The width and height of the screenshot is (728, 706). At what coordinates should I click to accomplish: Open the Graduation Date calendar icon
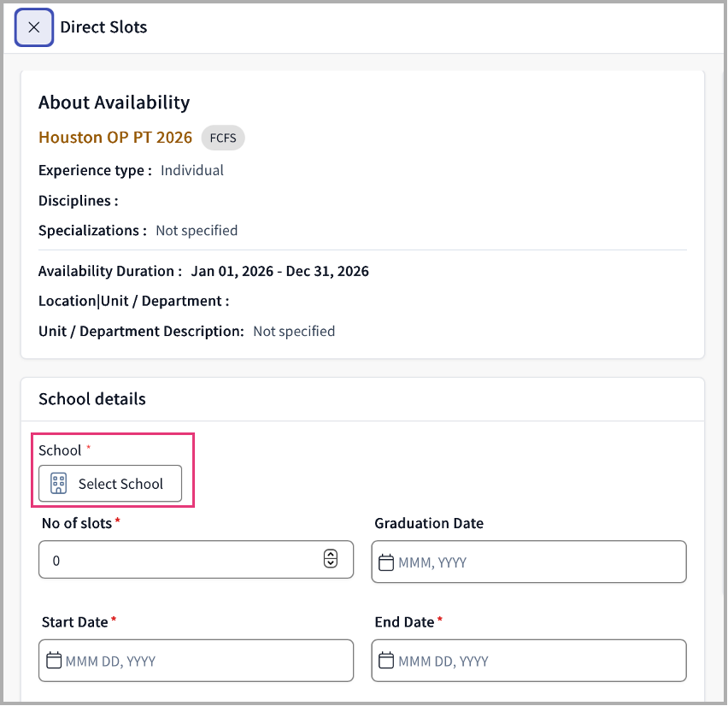[x=386, y=562]
